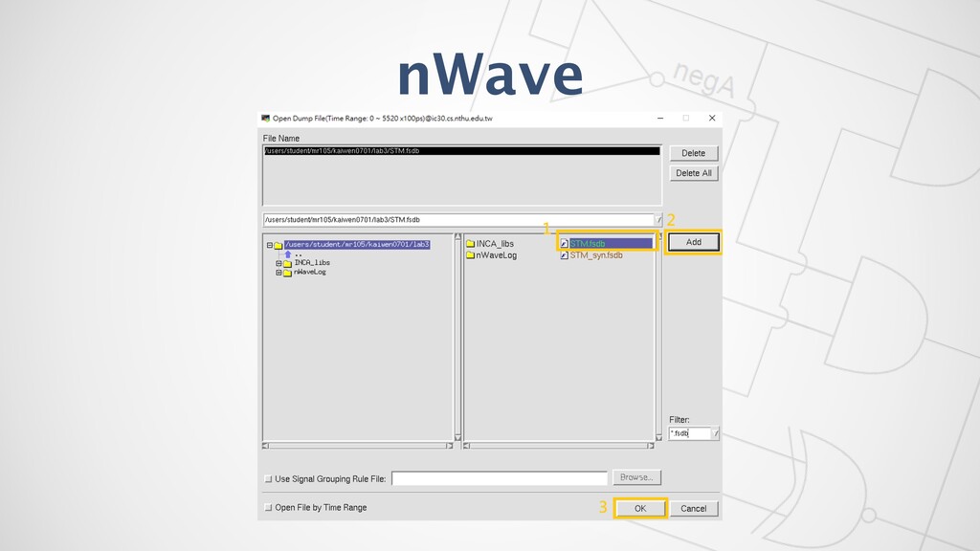This screenshot has width=980, height=551.
Task: Click the STM_syn.fsdb file icon
Action: [x=564, y=254]
